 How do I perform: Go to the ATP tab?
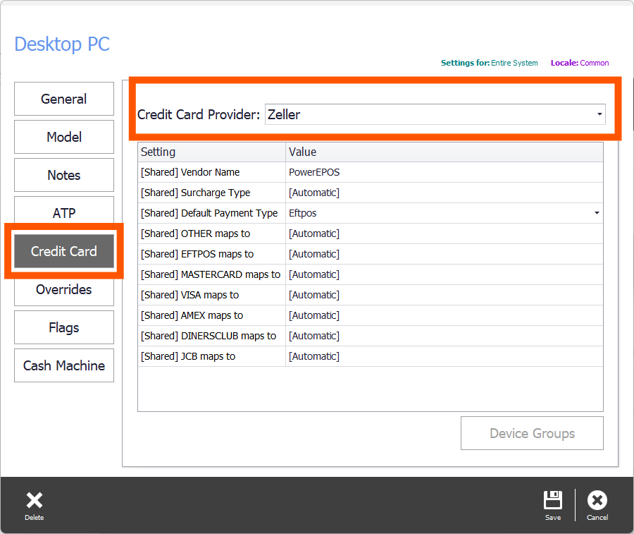coord(64,211)
